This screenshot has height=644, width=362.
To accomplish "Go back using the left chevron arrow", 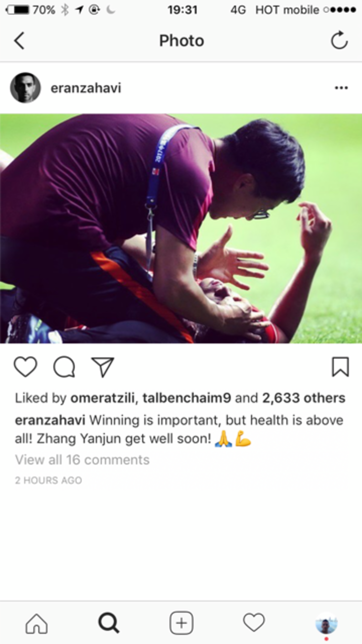I will point(19,41).
